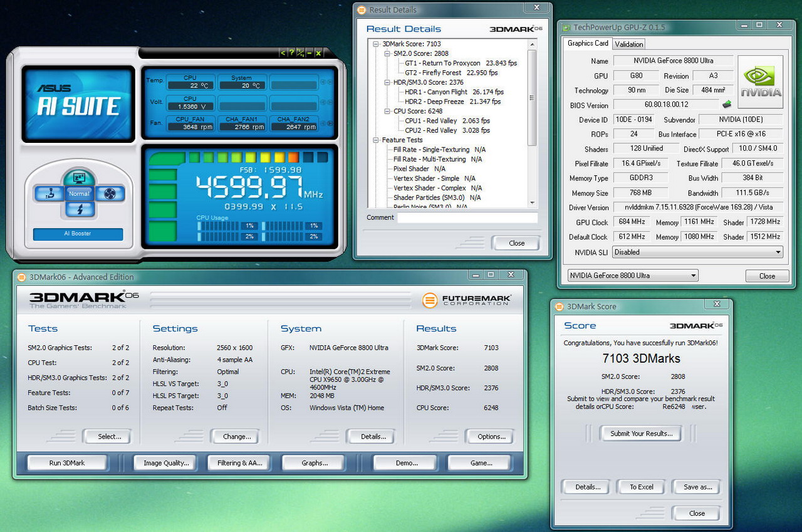Screen dimensions: 802x532
Task: Click the Submit Your Results button
Action: pyautogui.click(x=641, y=434)
